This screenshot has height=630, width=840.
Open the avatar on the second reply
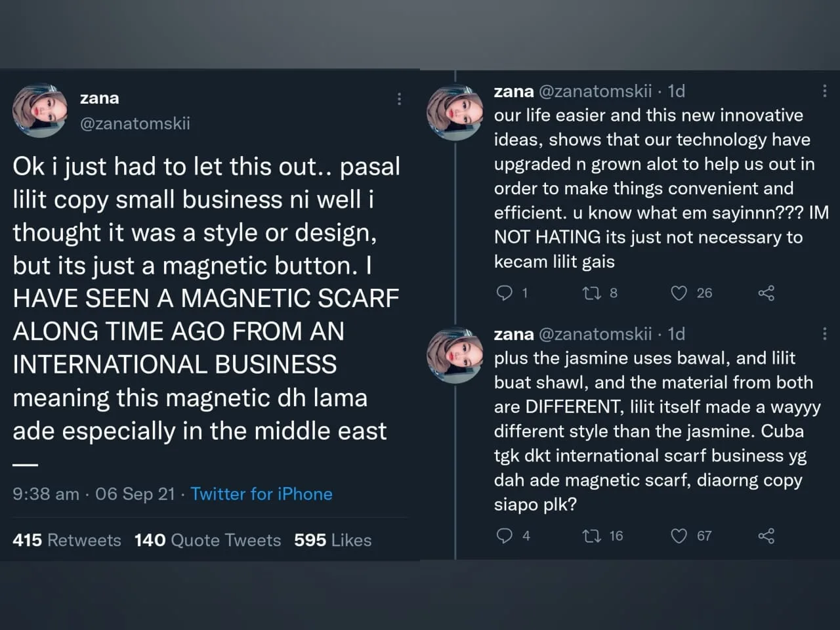[x=455, y=355]
